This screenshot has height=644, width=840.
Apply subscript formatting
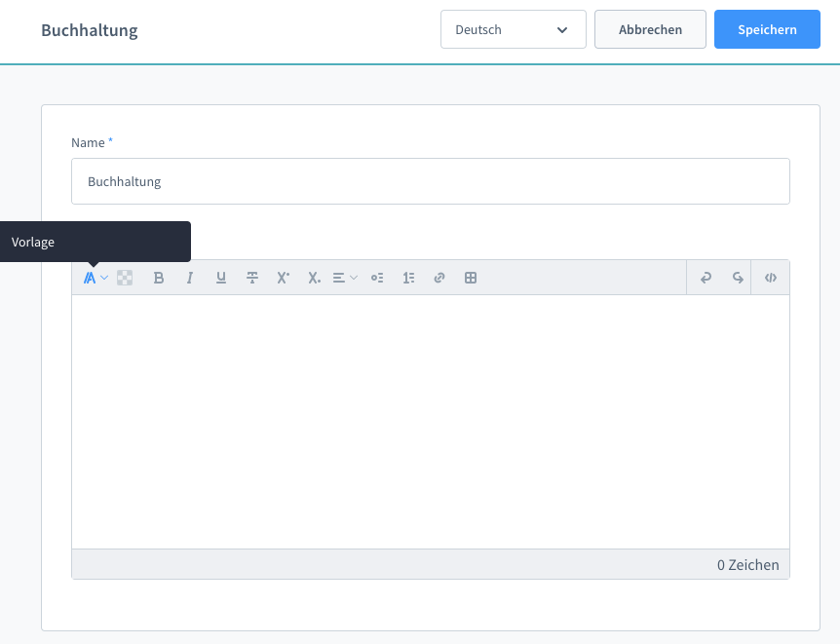point(314,278)
